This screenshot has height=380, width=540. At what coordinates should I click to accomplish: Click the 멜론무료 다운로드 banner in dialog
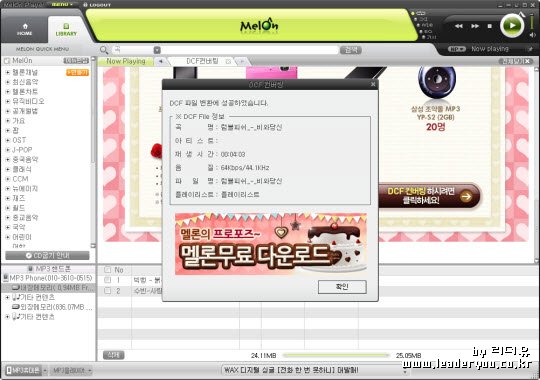(271, 244)
